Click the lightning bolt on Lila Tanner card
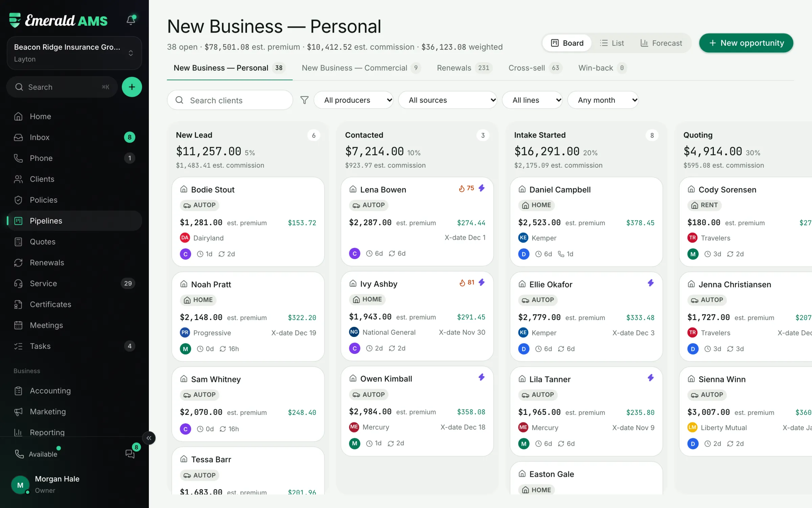The height and width of the screenshot is (508, 812). tap(650, 378)
